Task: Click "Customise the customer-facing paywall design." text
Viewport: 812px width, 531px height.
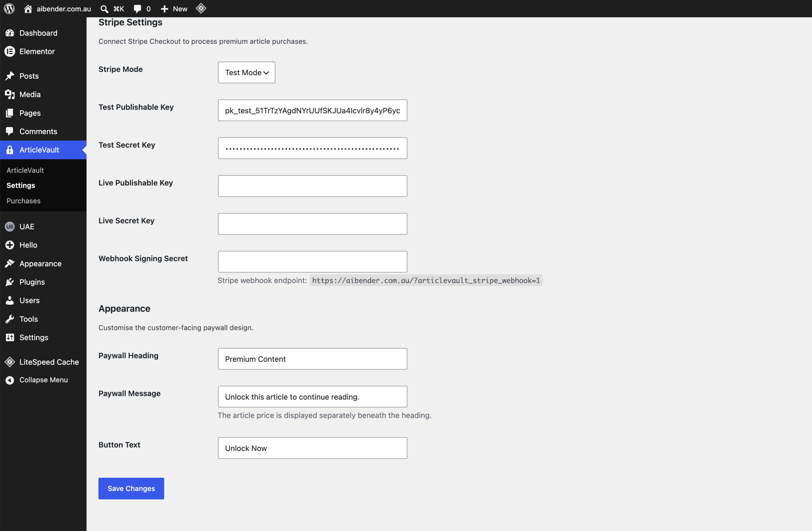Action: pyautogui.click(x=176, y=328)
